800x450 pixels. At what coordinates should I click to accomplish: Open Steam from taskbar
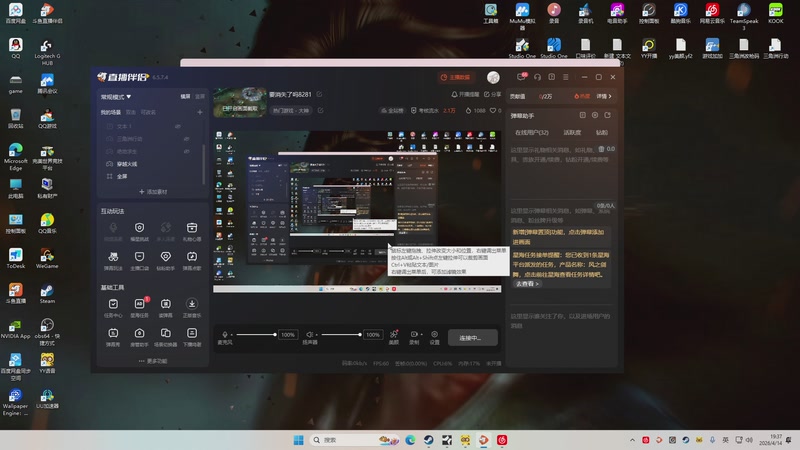coord(429,440)
